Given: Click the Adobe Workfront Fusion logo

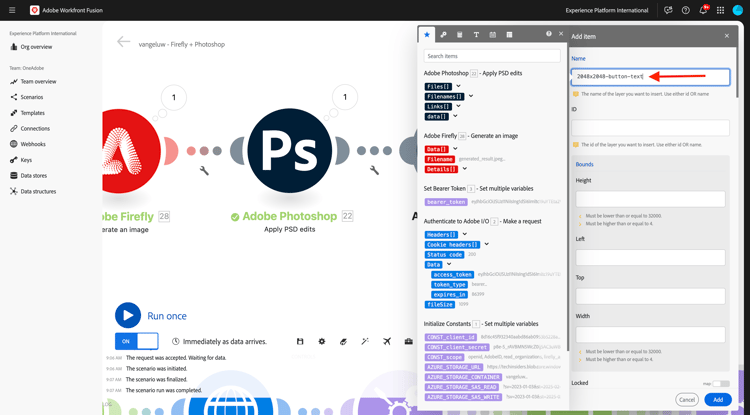Looking at the screenshot, I should pos(34,10).
